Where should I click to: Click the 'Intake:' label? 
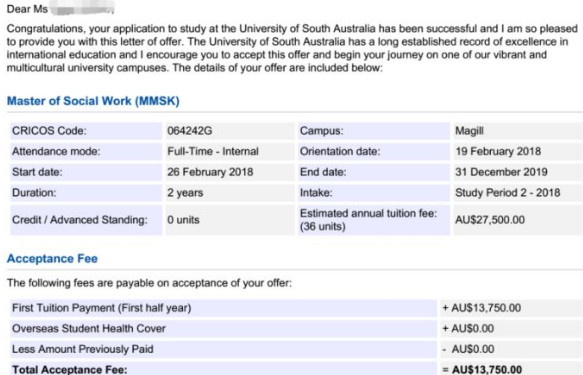(316, 193)
